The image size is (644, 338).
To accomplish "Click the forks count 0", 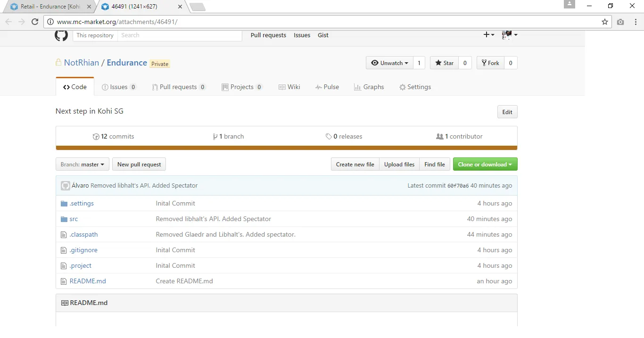I will 511,63.
